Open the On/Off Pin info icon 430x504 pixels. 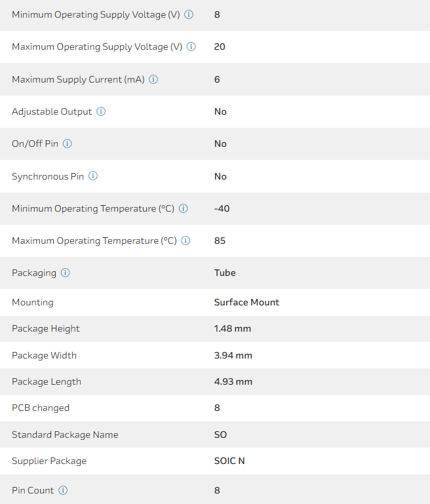pyautogui.click(x=68, y=144)
